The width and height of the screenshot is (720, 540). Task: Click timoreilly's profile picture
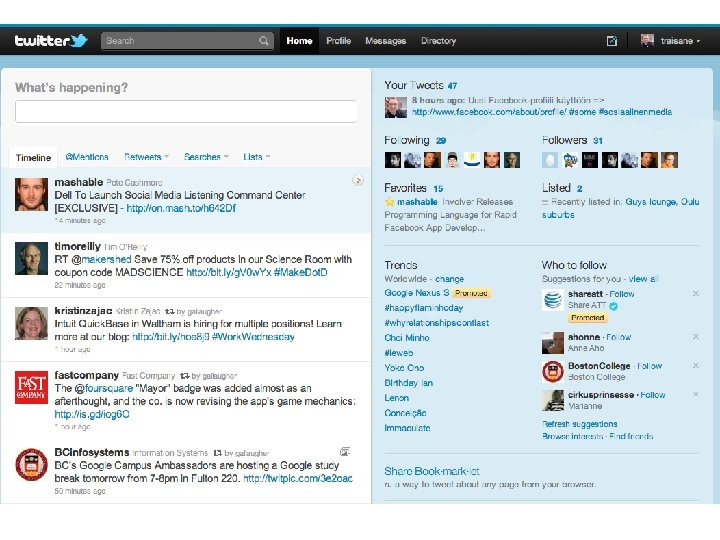pyautogui.click(x=31, y=258)
